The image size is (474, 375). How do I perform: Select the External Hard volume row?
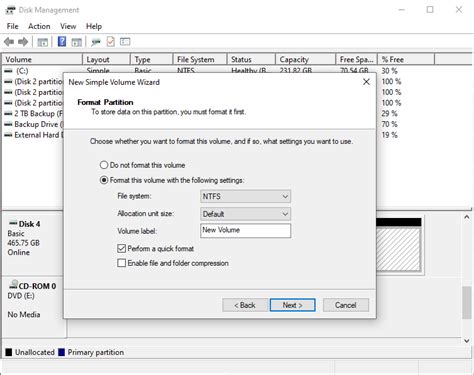33,135
